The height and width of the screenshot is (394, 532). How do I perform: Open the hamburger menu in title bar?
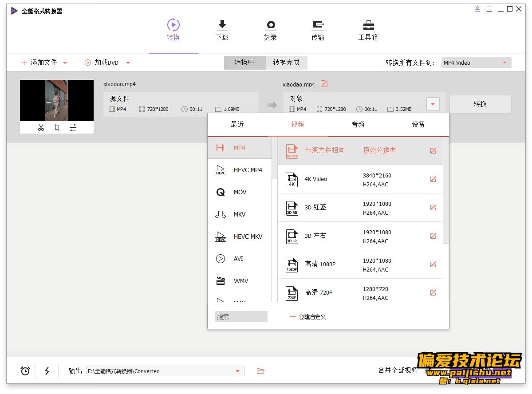tap(489, 9)
